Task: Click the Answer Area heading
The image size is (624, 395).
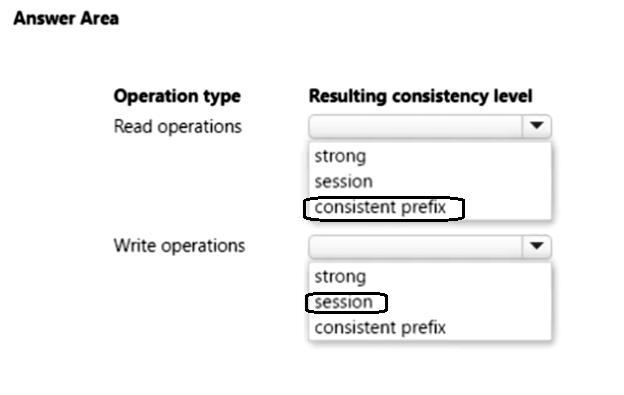Action: coord(66,18)
